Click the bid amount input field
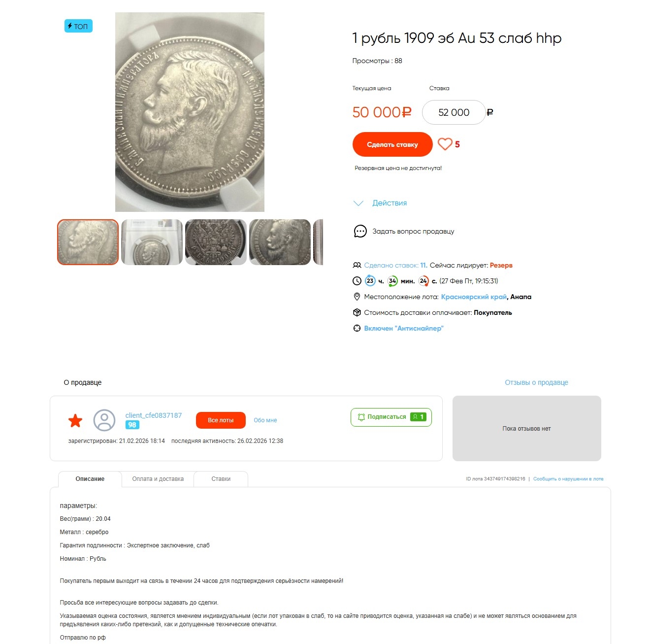 (x=454, y=112)
